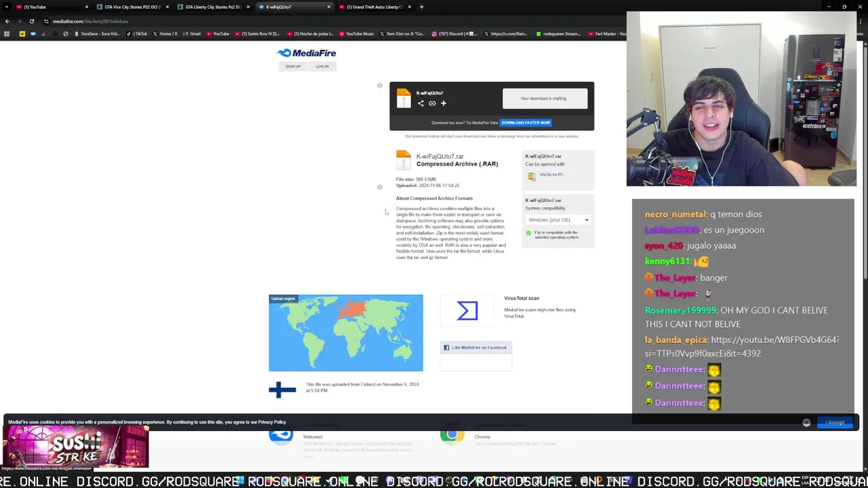Click the orange zip file icon in dark header
Image resolution: width=868 pixels, height=488 pixels.
point(403,98)
